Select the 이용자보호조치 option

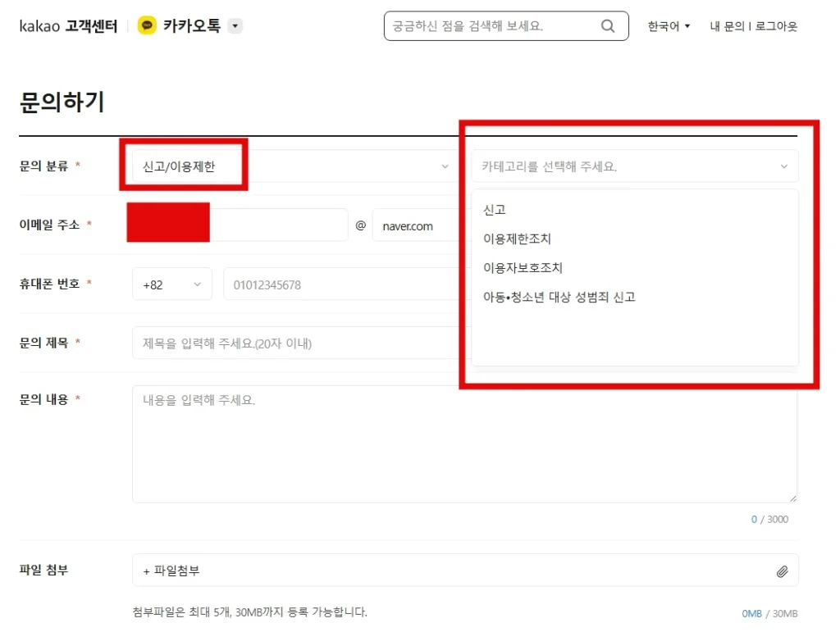point(523,268)
